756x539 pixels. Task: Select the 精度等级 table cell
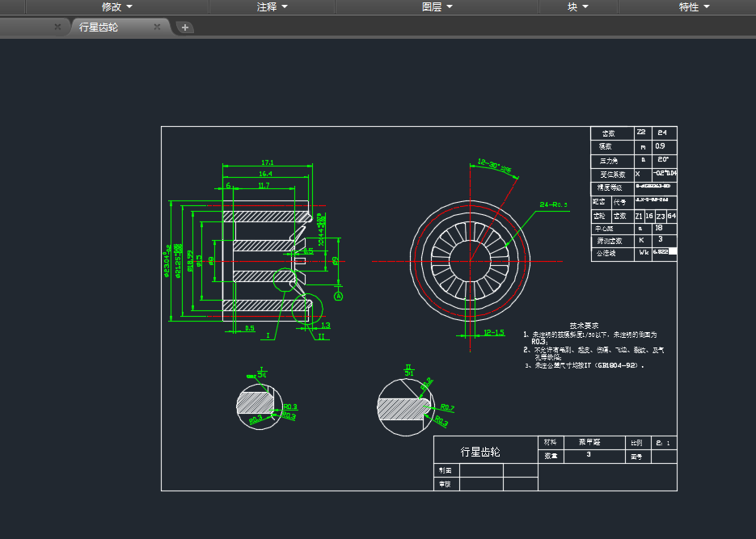[612, 187]
